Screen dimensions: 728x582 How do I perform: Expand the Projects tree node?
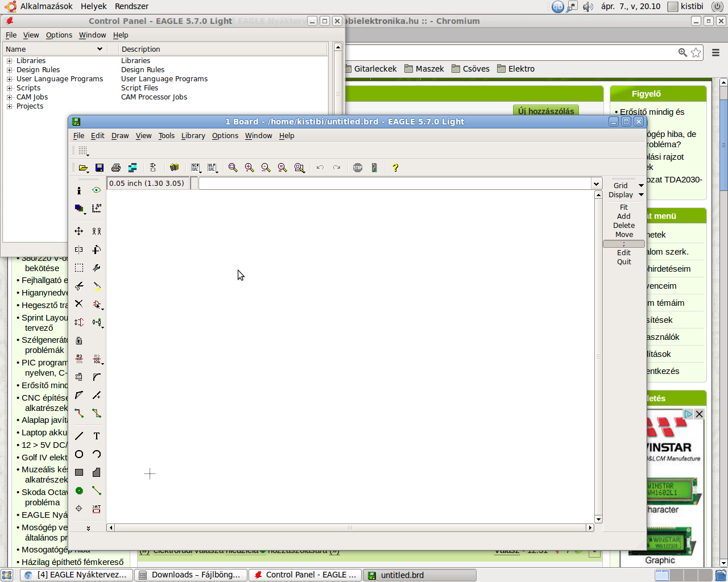click(9, 106)
